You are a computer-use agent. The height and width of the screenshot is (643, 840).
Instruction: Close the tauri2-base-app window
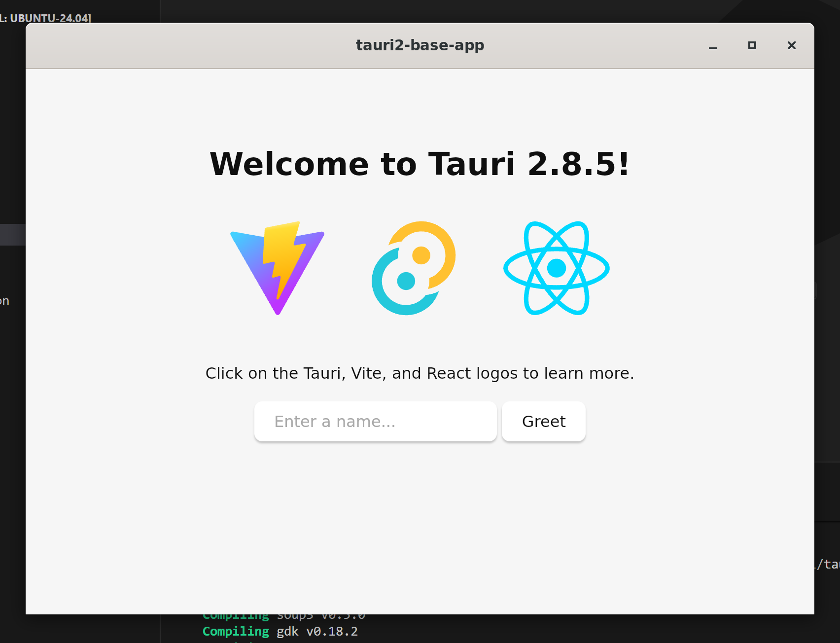click(792, 46)
